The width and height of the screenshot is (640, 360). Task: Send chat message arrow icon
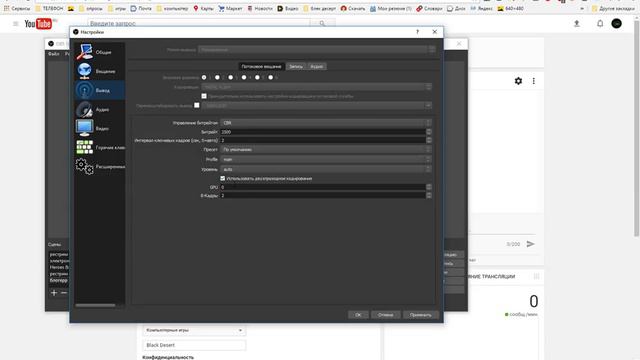[531, 244]
